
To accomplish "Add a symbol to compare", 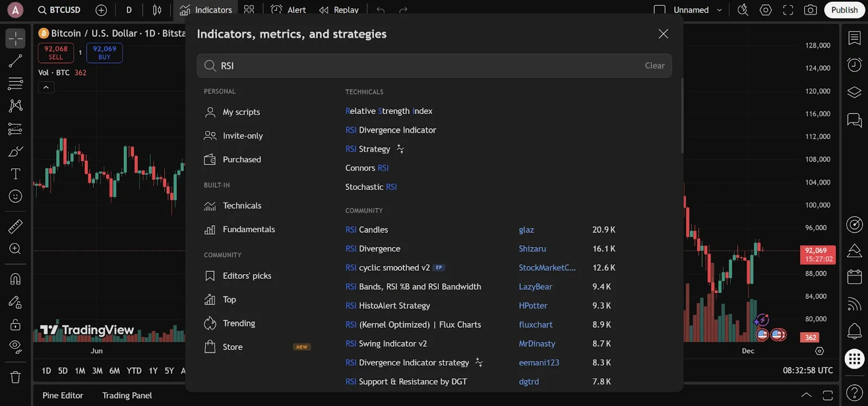I will point(101,10).
